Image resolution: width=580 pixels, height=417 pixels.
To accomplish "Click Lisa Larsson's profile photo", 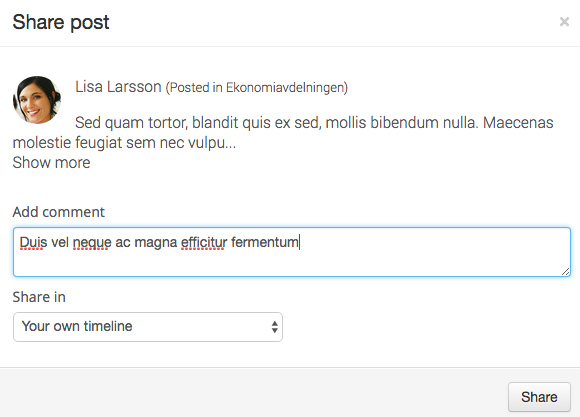I will [37, 100].
